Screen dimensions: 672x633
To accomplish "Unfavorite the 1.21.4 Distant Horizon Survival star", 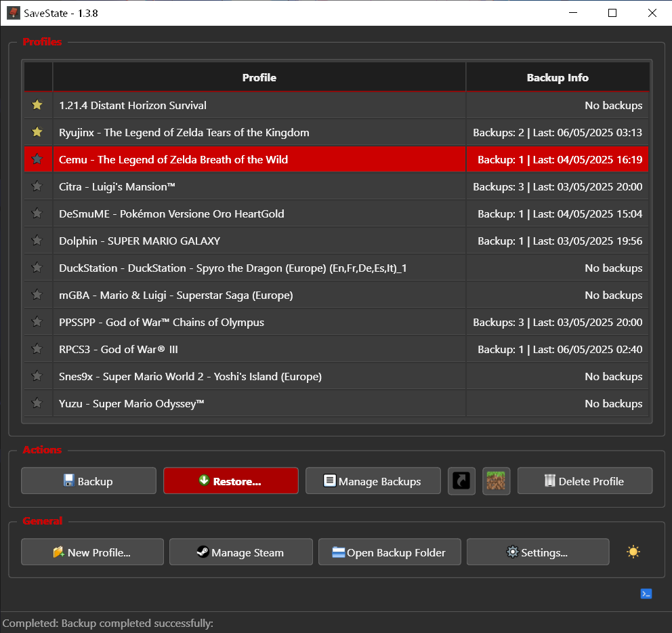I will coord(37,105).
